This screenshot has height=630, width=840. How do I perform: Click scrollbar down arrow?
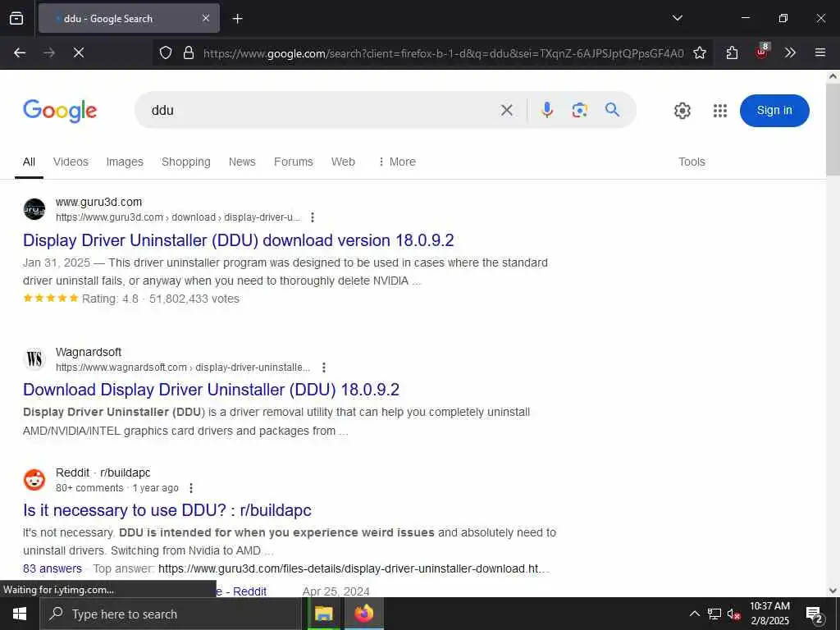click(833, 591)
